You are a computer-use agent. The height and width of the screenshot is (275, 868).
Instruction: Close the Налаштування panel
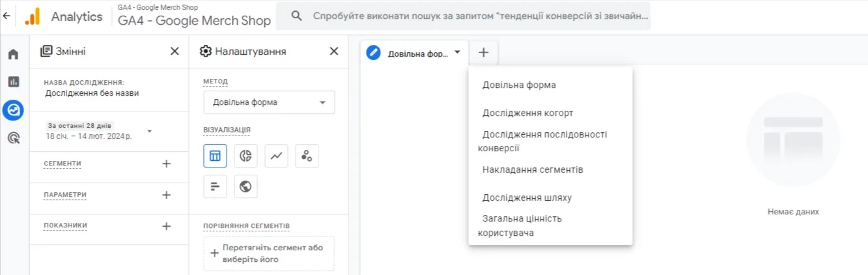pos(334,51)
